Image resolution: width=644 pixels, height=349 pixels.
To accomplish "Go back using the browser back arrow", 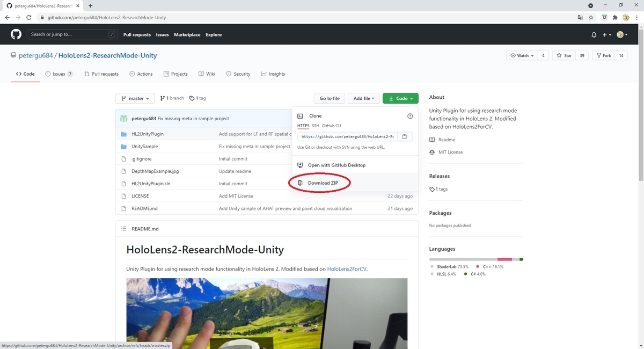I will click(x=7, y=17).
